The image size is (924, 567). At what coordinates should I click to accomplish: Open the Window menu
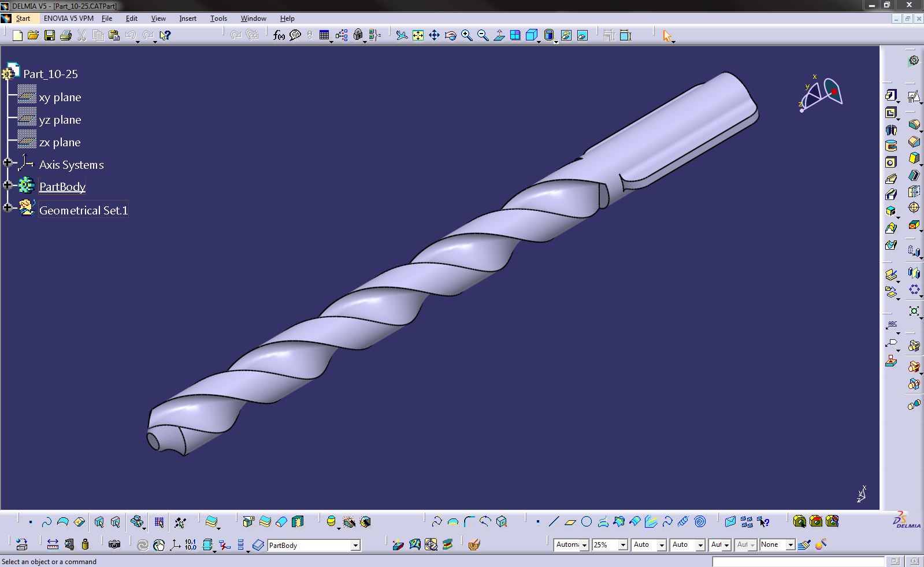click(253, 18)
